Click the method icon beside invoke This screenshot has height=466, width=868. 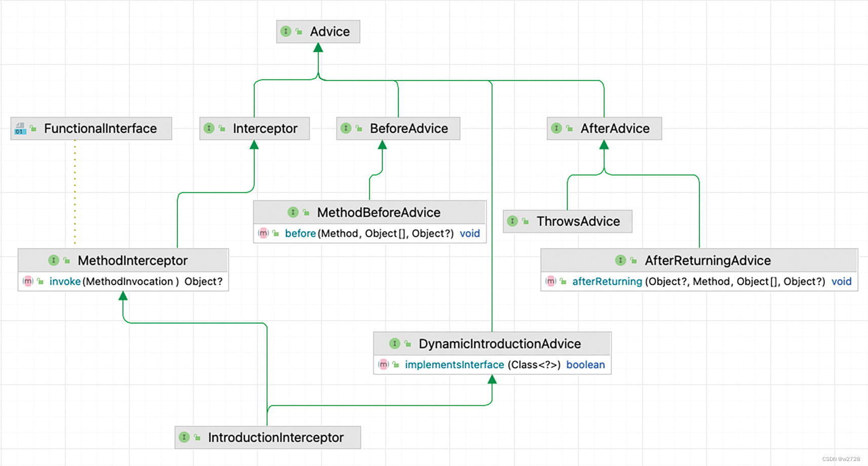28,281
